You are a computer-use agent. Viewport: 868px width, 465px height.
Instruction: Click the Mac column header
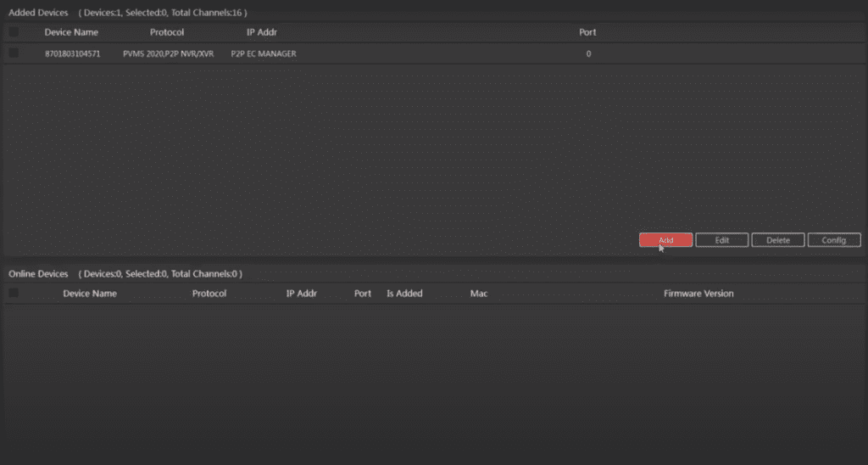(x=479, y=294)
